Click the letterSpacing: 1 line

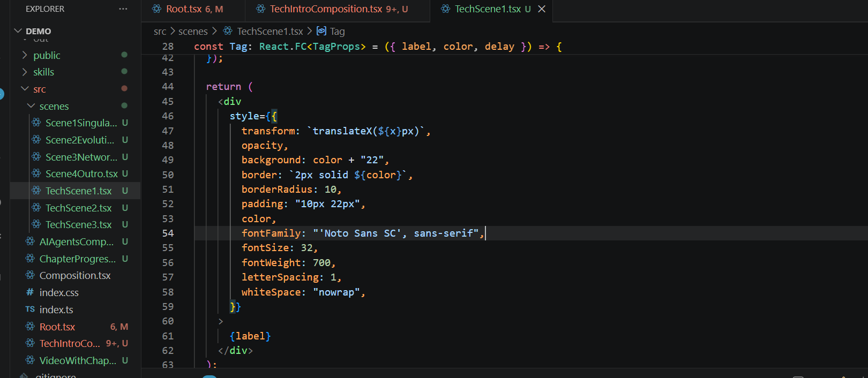(291, 277)
